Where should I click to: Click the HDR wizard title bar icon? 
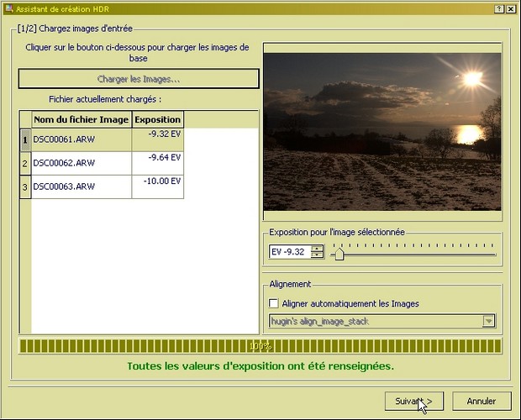[7, 8]
